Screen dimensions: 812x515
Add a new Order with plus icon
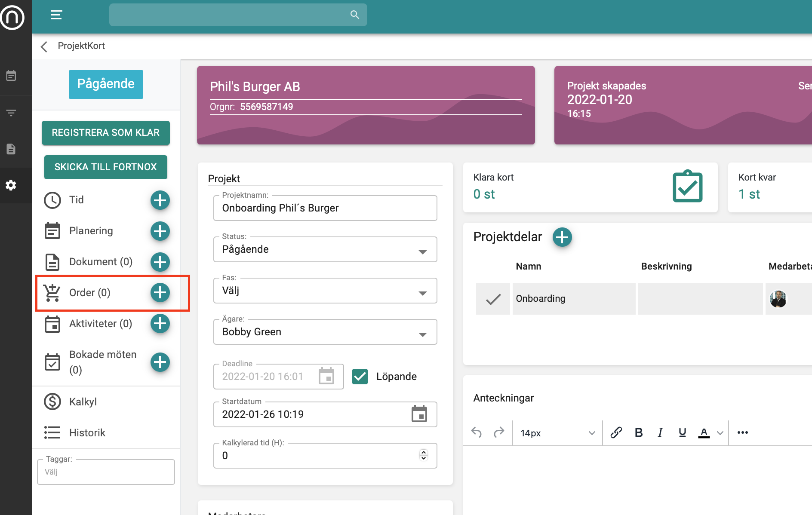160,293
